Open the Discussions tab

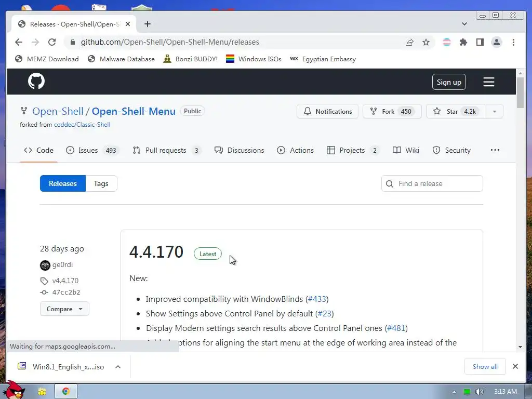click(x=239, y=150)
